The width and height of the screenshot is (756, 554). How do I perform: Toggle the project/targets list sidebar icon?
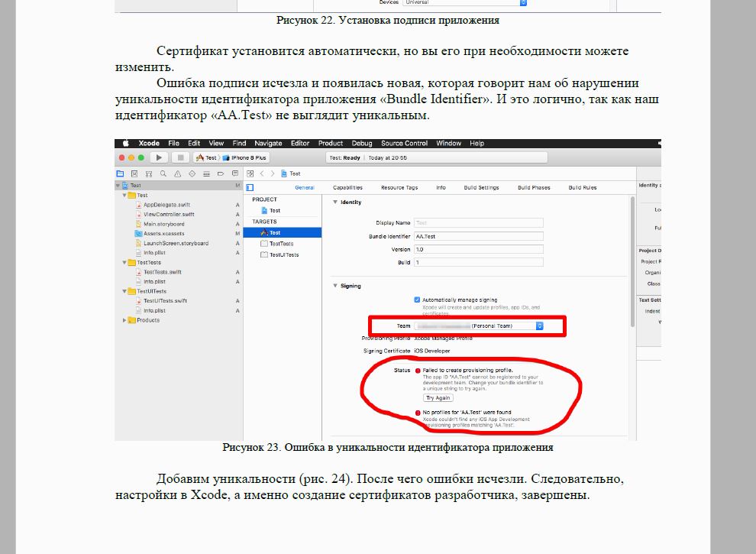pos(250,188)
